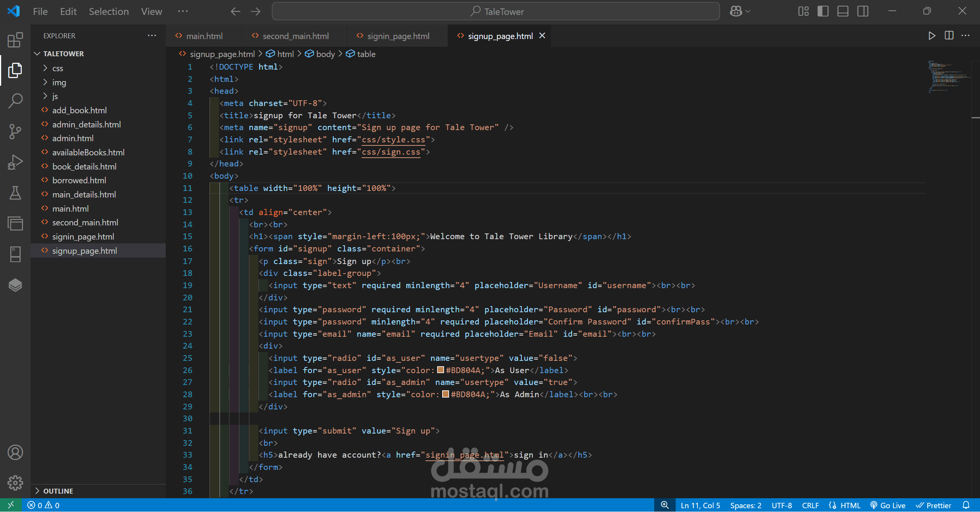Click the #BD804A color swatch on line 26
The image size is (980, 512).
click(x=440, y=370)
